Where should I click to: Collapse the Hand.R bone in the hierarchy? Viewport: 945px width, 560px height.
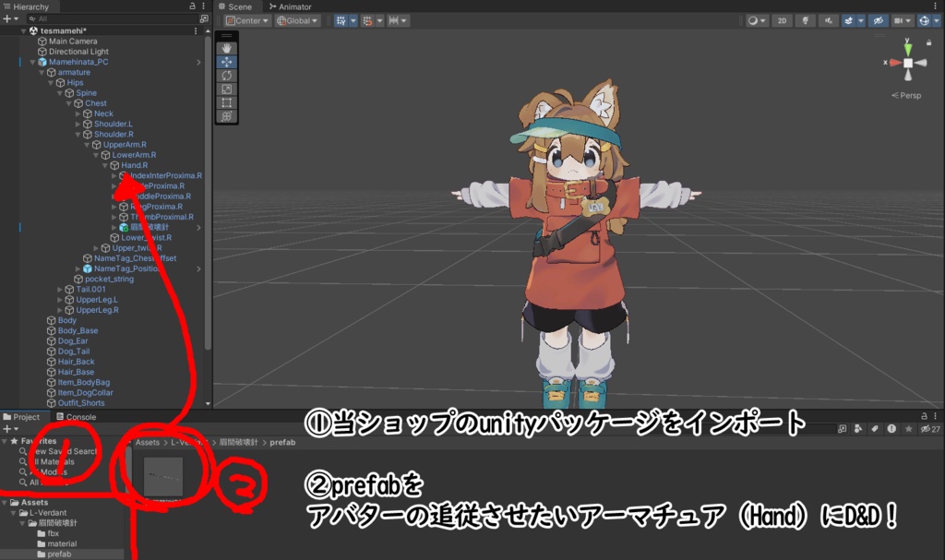pos(107,164)
